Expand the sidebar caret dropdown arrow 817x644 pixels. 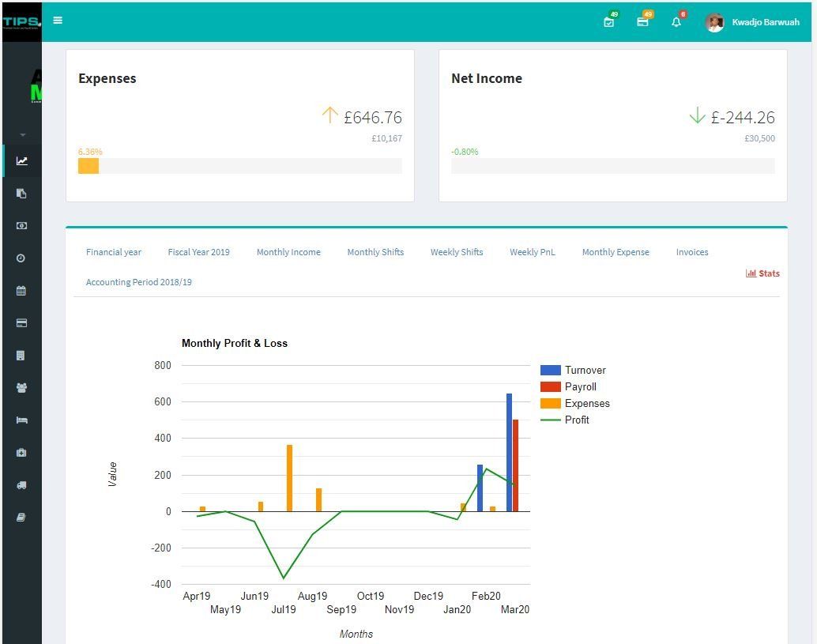(x=22, y=135)
